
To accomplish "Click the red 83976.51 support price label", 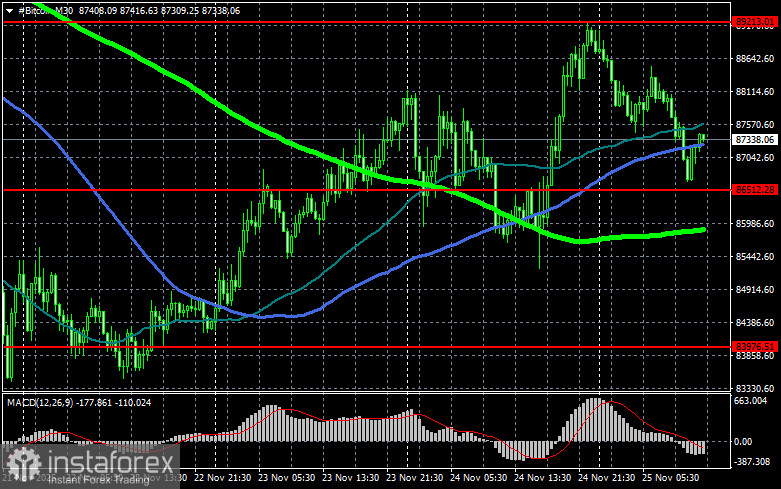I will (755, 346).
